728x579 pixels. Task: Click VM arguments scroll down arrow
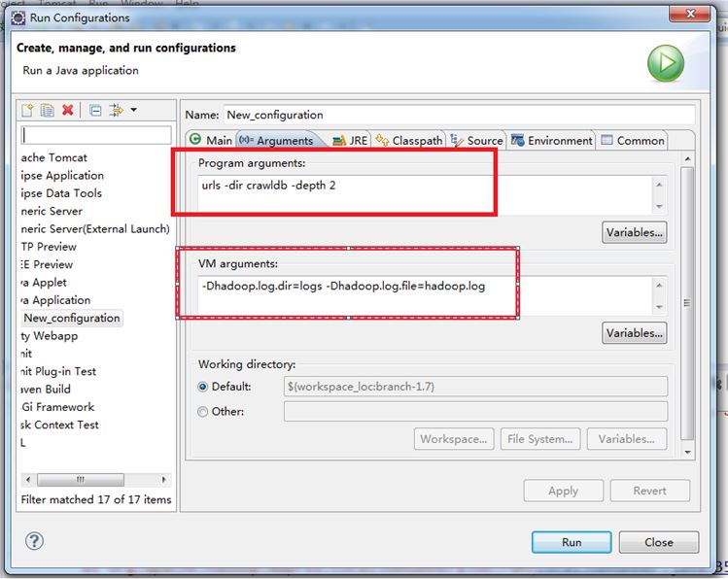point(659,307)
